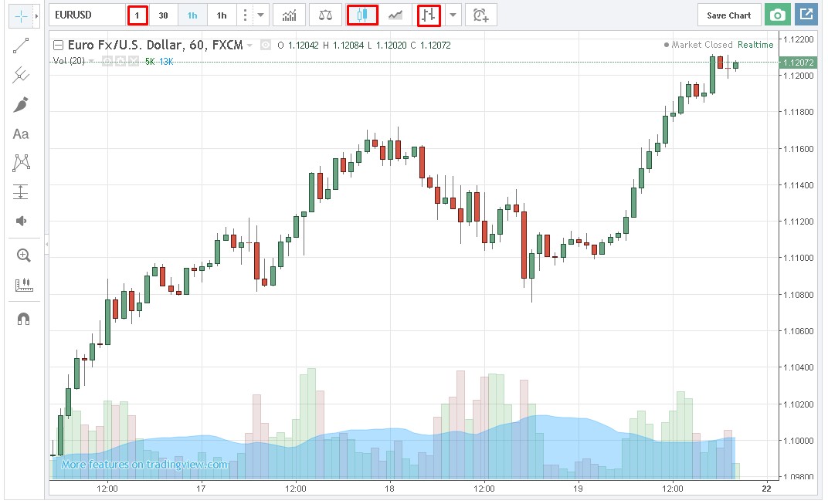Select the highlighted blue 1h interval

click(192, 15)
